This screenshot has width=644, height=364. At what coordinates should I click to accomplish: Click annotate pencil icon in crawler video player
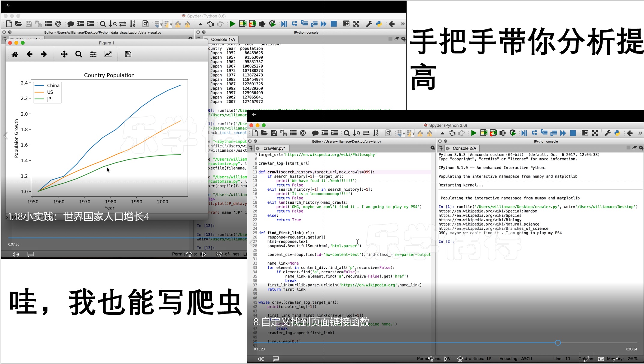pos(586,359)
